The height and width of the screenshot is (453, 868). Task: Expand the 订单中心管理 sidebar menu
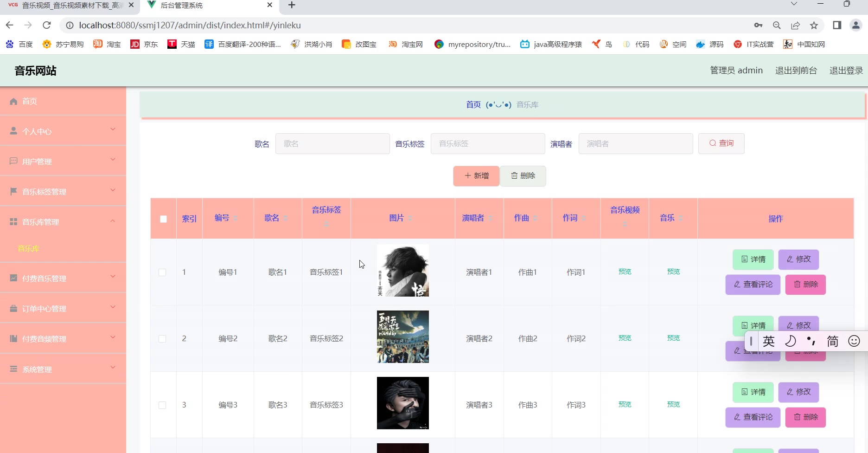pyautogui.click(x=63, y=309)
